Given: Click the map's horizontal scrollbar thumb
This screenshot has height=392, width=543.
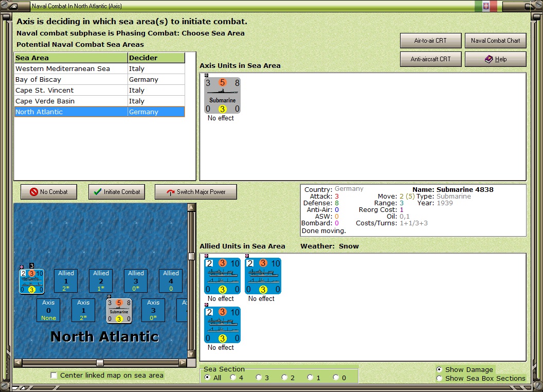Looking at the screenshot, I should click(x=100, y=363).
